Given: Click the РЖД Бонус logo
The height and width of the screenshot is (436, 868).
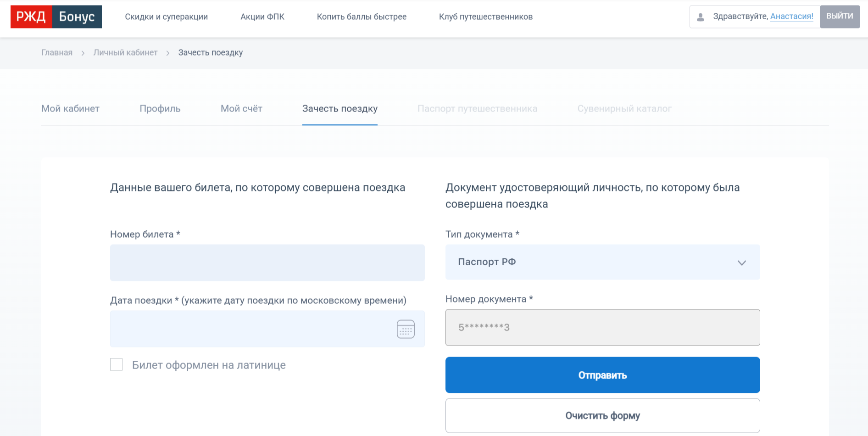Looking at the screenshot, I should click(56, 17).
